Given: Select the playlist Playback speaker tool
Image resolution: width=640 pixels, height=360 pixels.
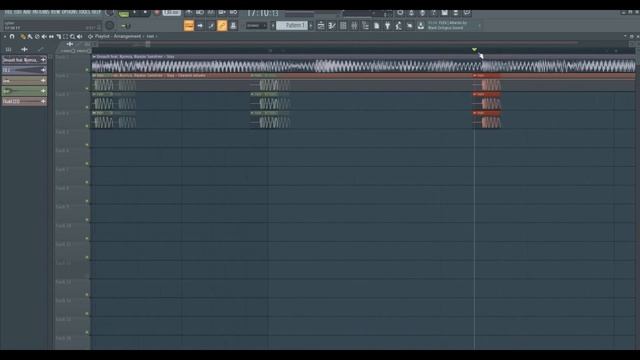Looking at the screenshot, I should coord(80,36).
